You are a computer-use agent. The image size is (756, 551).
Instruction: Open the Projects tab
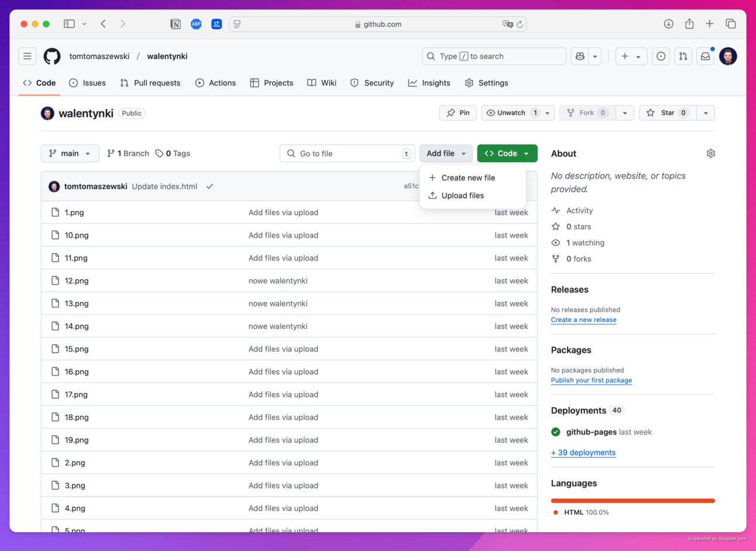coord(272,83)
